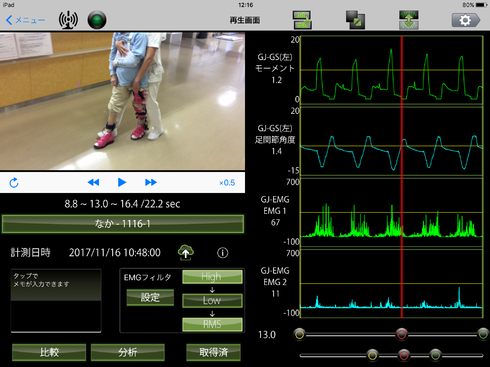
Task: Tap the GJ-GS(左) 足関節角度 graph
Action: 392,141
